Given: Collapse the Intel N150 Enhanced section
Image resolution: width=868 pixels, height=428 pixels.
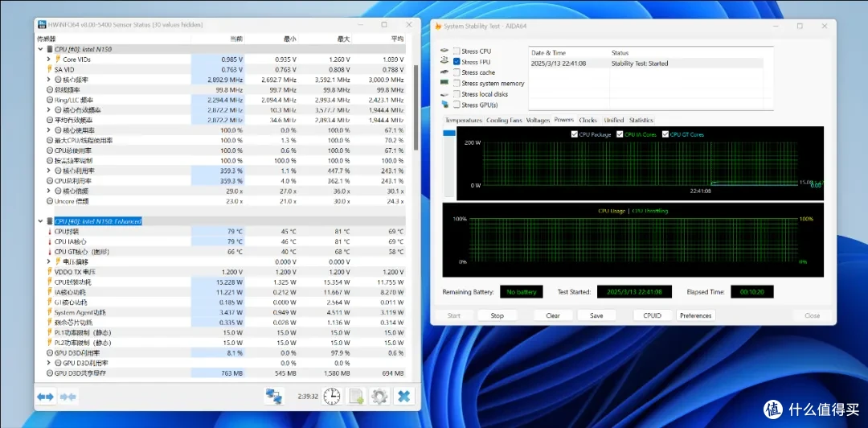Looking at the screenshot, I should coord(40,221).
